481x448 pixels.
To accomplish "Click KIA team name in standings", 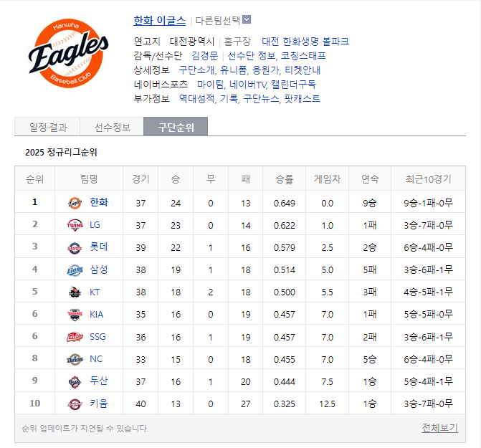I will 96,314.
